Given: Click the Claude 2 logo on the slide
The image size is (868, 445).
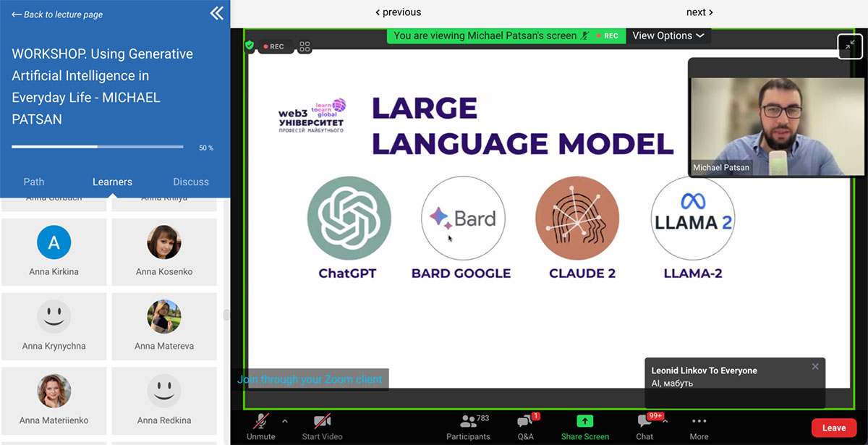Looking at the screenshot, I should 577,219.
